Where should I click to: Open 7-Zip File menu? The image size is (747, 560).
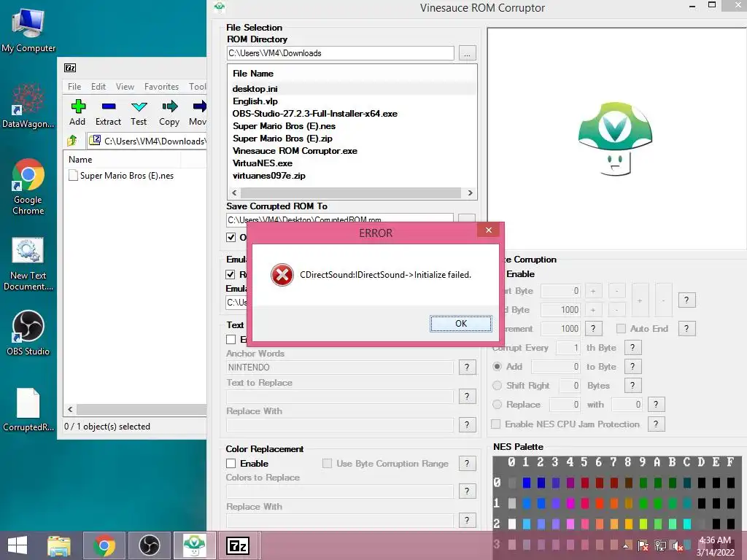pos(74,87)
